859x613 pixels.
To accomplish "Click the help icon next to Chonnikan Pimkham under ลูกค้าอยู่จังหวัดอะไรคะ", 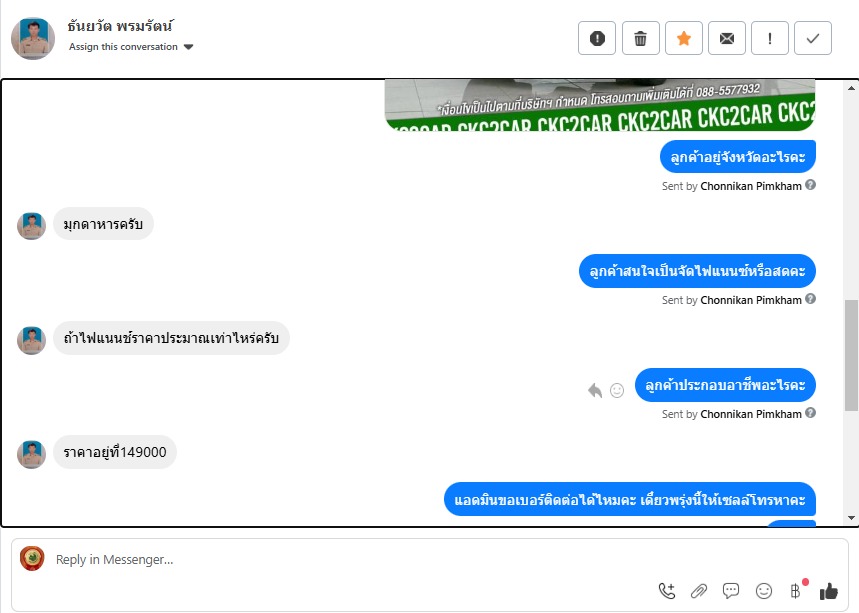I will pyautogui.click(x=811, y=185).
